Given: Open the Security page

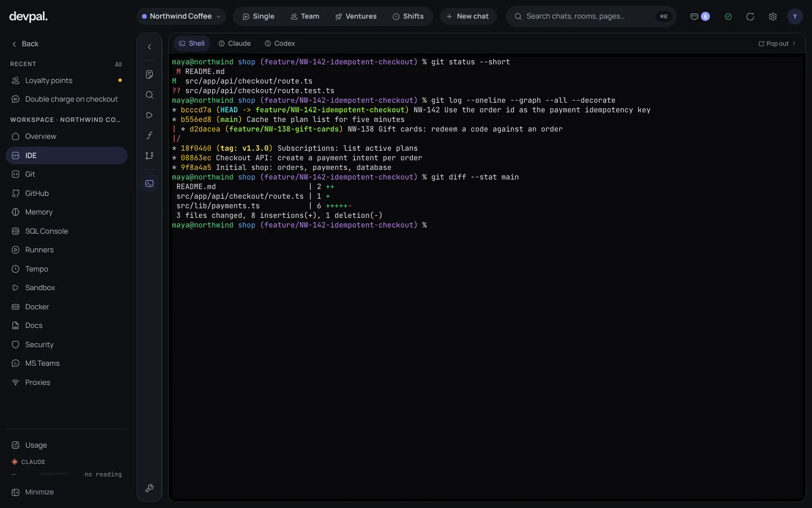Looking at the screenshot, I should click(x=67, y=344).
